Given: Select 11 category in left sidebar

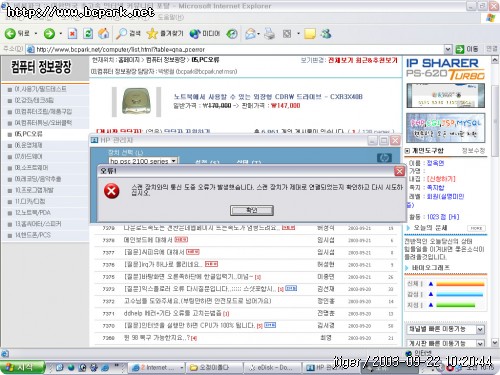Looking at the screenshot, I should 30,201.
